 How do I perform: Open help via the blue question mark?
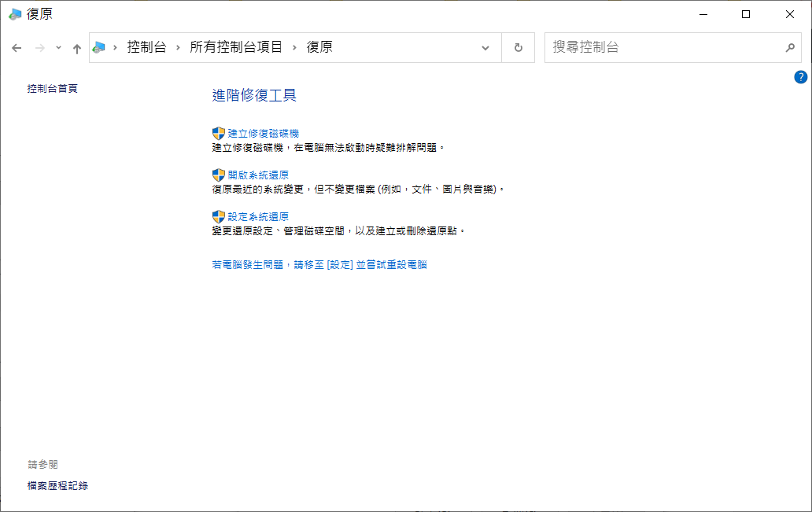click(800, 77)
